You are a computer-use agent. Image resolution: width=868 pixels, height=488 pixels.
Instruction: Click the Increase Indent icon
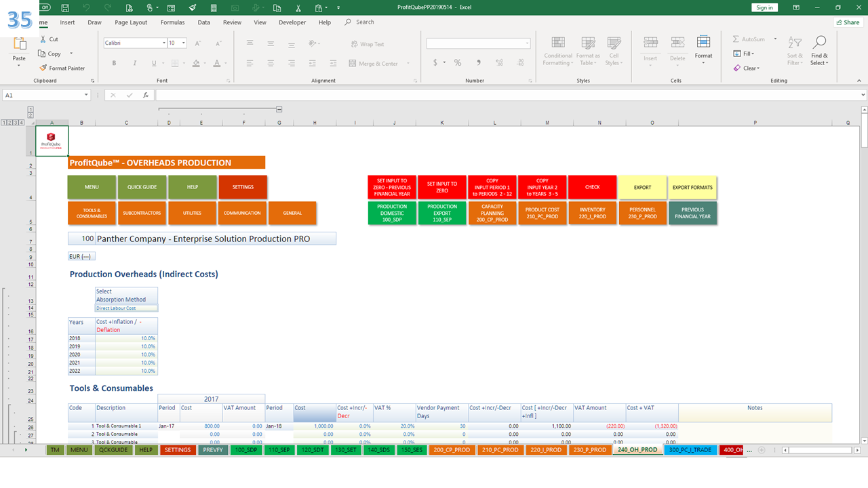coord(333,63)
